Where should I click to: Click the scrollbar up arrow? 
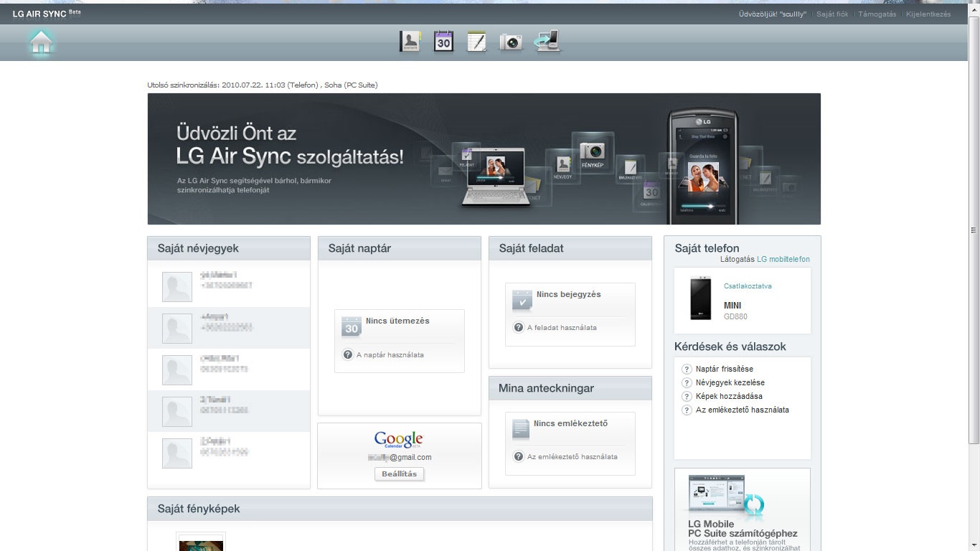pos(974,9)
